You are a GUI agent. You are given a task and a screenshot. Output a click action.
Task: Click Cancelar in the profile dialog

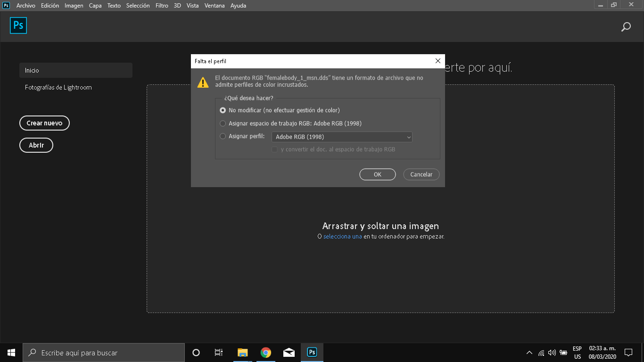421,174
